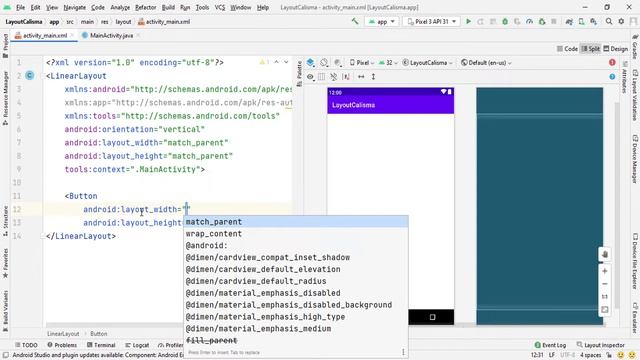640x360 pixels.
Task: Click Attach Debugger to Android Process icon
Action: pyautogui.click(x=542, y=21)
